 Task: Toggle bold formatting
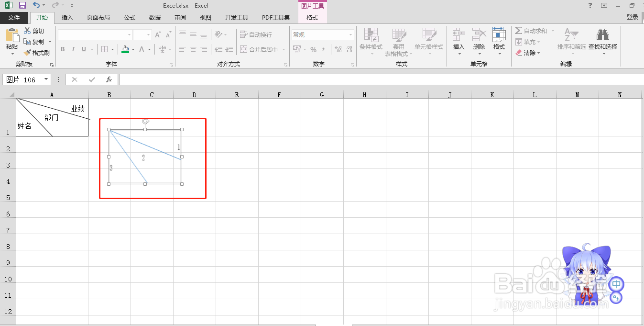point(62,49)
